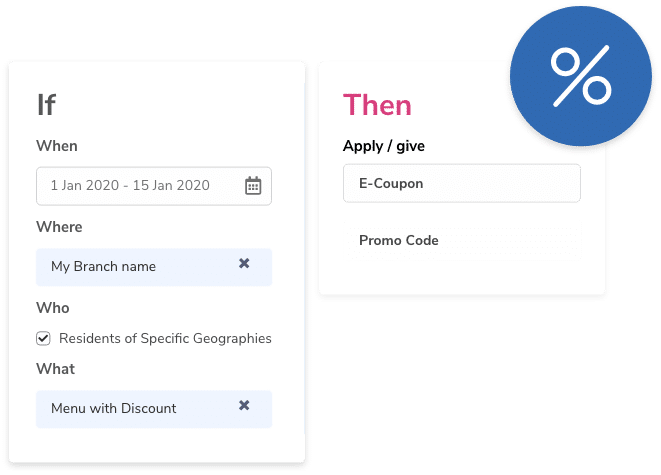Open the E-Coupon dropdown field
Screen dimensions: 661x475
pos(461,184)
